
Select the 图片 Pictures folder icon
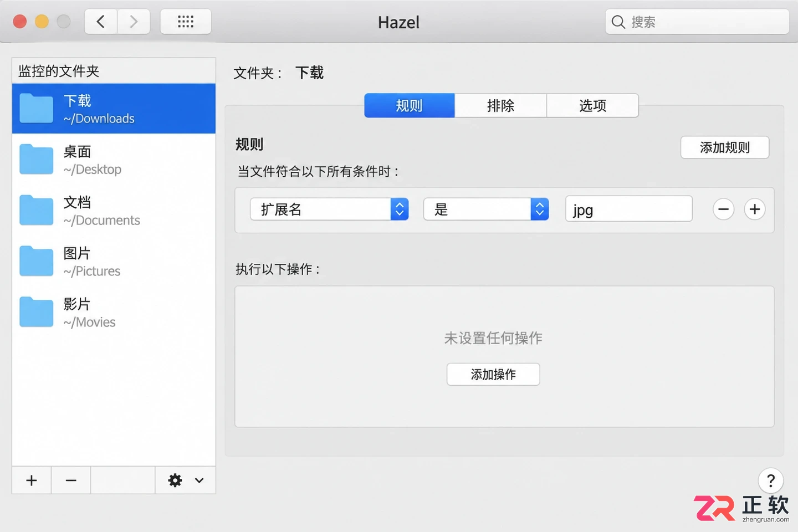(37, 261)
